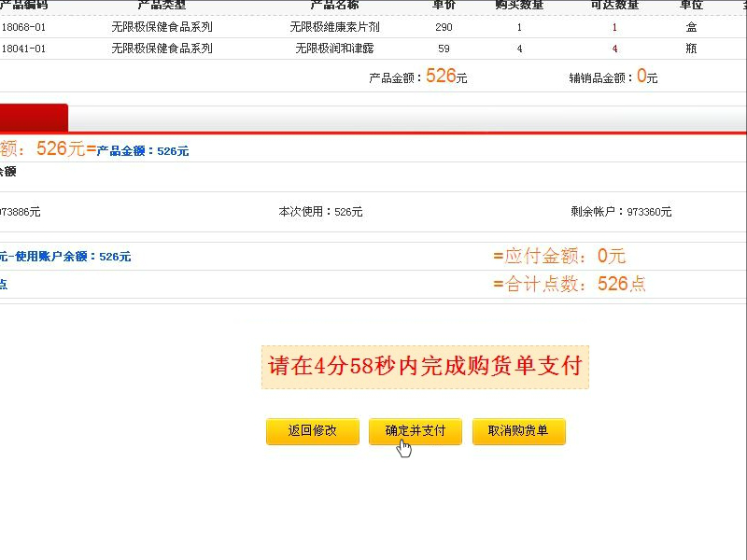Click 本次使用：526元 text
Screen dimensions: 747x560
coord(320,212)
